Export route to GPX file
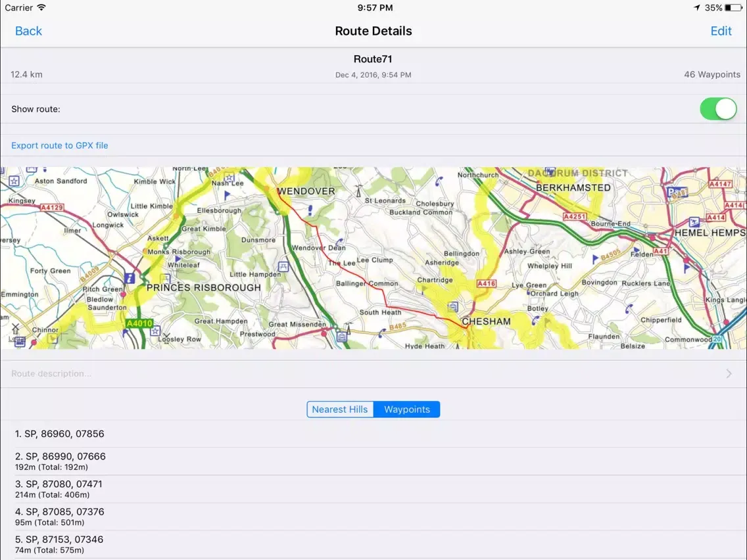 point(60,145)
